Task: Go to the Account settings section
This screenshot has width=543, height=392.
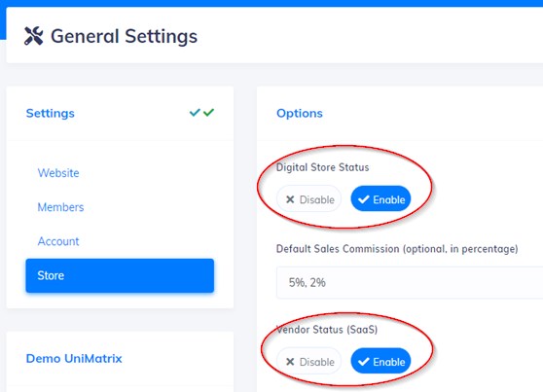Action: [x=58, y=241]
